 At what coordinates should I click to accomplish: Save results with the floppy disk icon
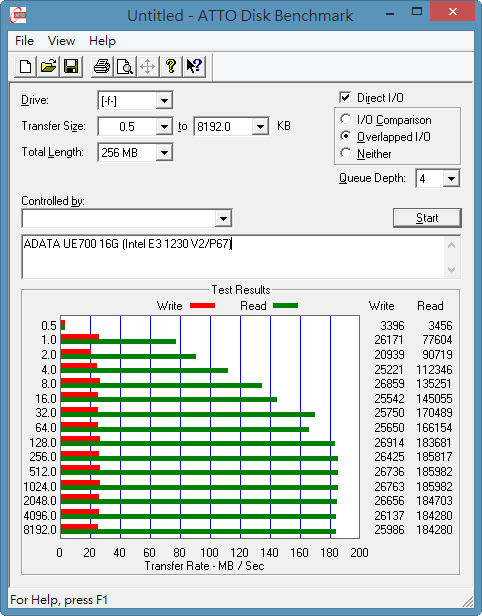[71, 66]
